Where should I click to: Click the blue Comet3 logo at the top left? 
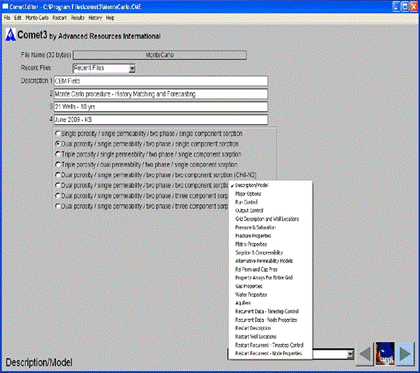10,35
